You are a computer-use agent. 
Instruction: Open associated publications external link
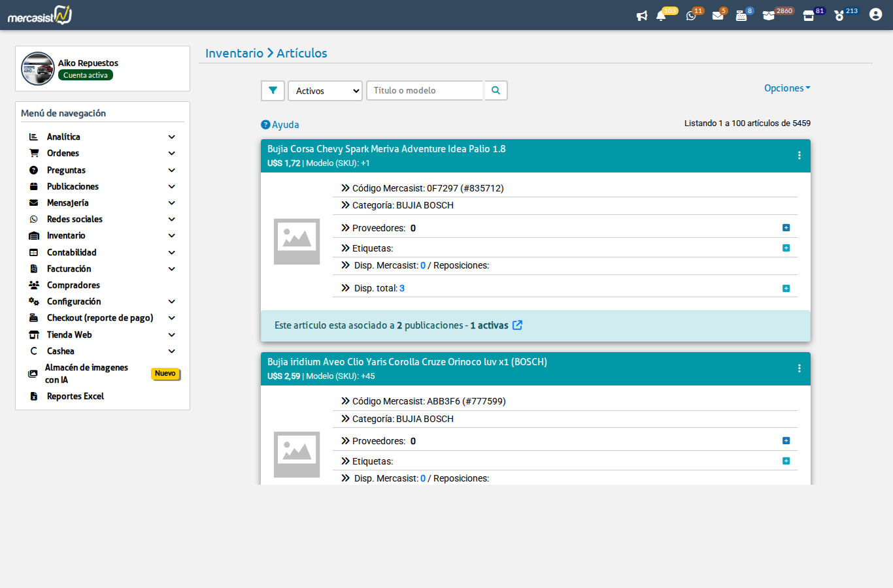[x=517, y=325]
